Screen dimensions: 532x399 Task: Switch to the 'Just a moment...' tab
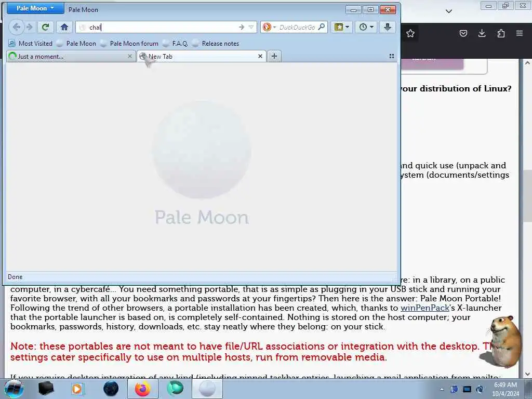click(x=71, y=56)
